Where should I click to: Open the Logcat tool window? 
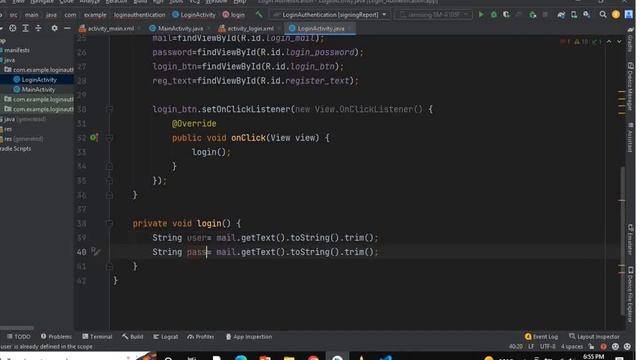pyautogui.click(x=165, y=337)
